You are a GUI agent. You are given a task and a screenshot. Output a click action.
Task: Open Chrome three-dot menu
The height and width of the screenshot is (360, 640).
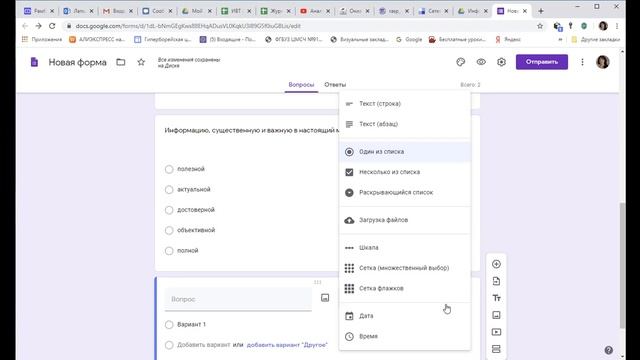point(617,26)
